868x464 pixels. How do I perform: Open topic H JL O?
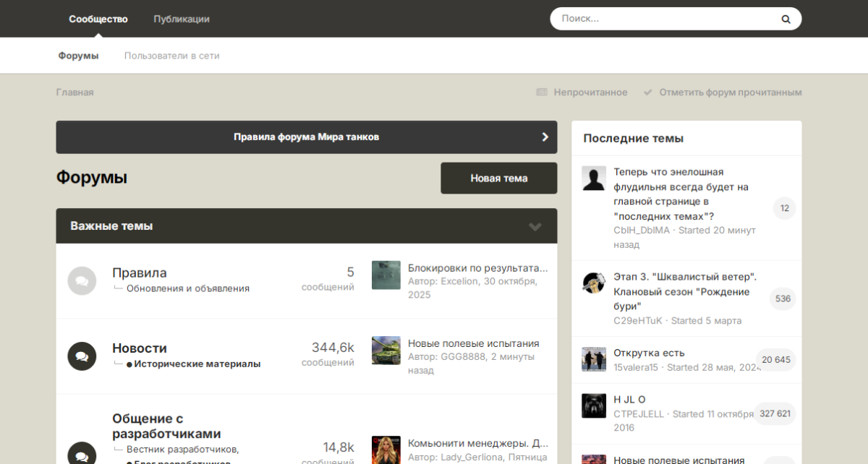point(629,399)
